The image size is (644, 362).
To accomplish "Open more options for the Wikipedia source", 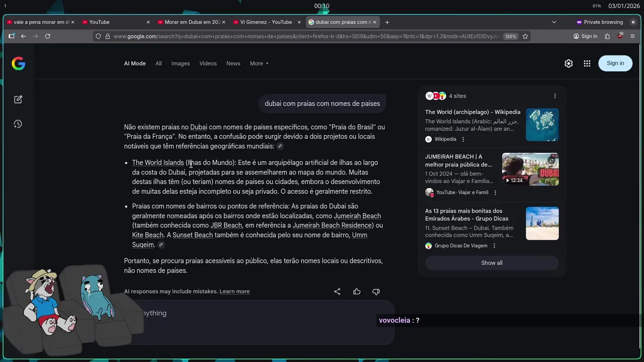I will [x=463, y=139].
